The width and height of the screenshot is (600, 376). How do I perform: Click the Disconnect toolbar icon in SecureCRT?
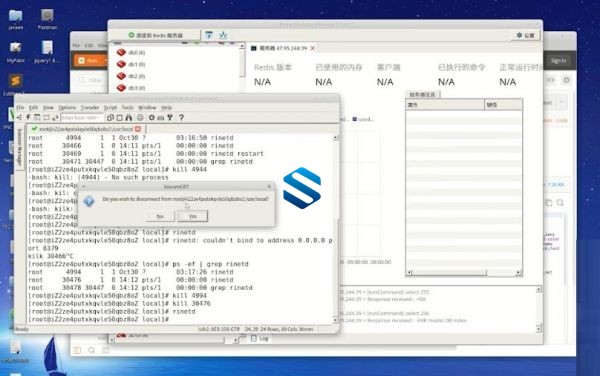55,117
